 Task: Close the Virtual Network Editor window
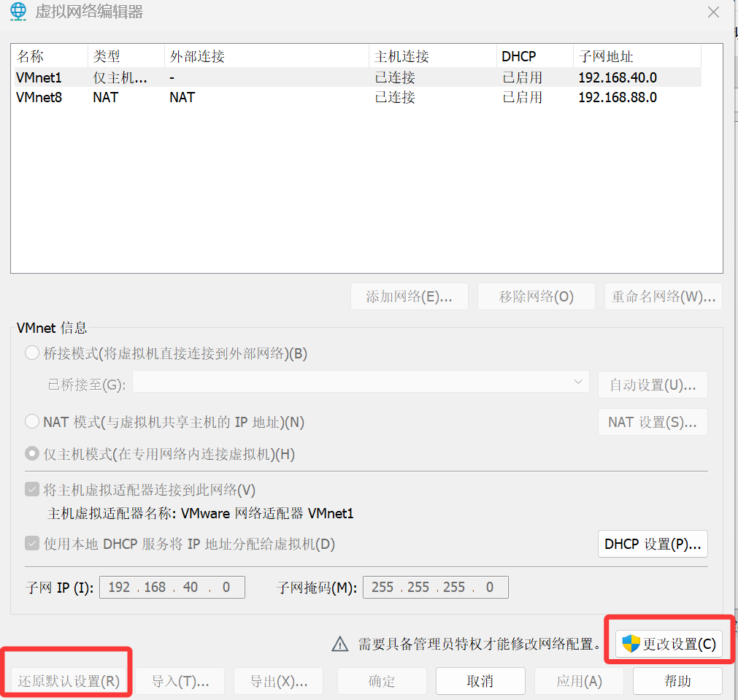coord(713,12)
